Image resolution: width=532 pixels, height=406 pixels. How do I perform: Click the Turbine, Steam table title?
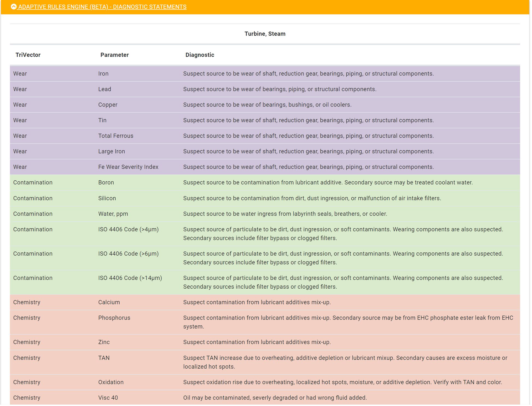click(x=265, y=34)
